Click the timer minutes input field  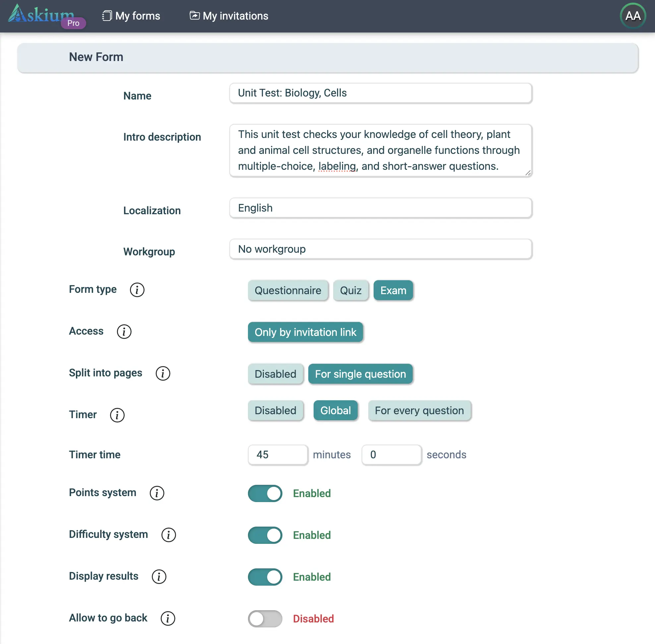click(278, 454)
